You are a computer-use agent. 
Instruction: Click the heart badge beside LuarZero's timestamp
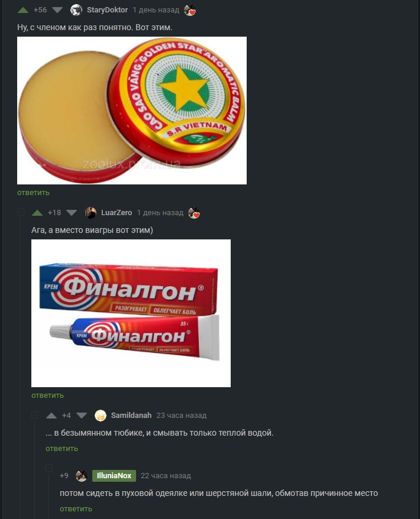tap(194, 213)
